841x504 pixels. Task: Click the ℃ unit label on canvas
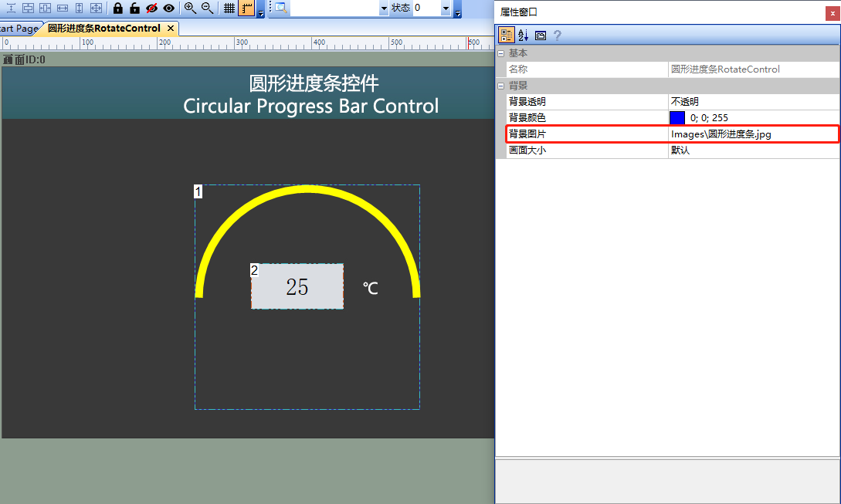click(370, 289)
